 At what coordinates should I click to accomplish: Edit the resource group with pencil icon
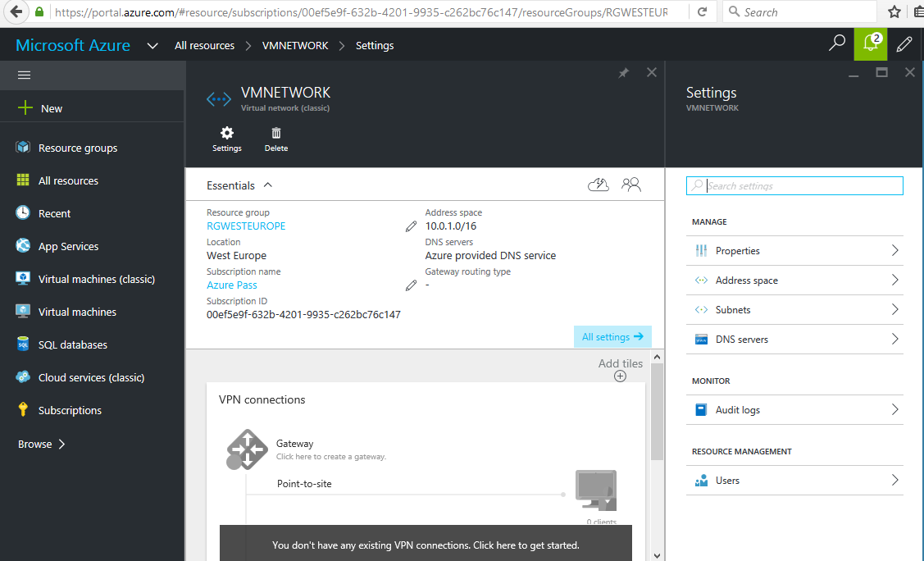click(x=412, y=226)
